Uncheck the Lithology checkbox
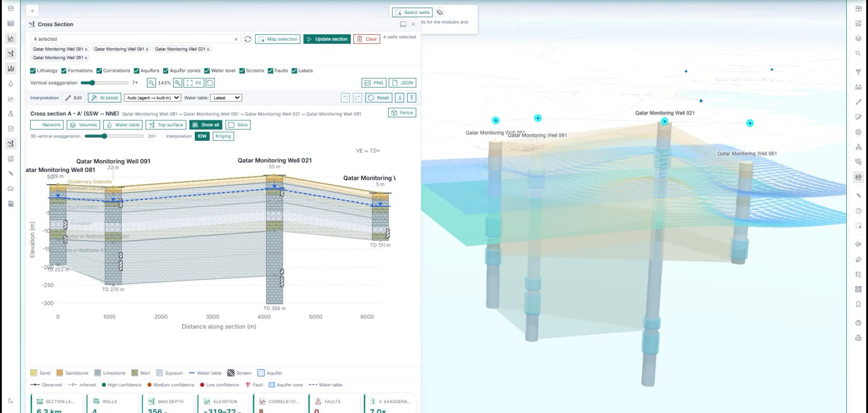 33,71
